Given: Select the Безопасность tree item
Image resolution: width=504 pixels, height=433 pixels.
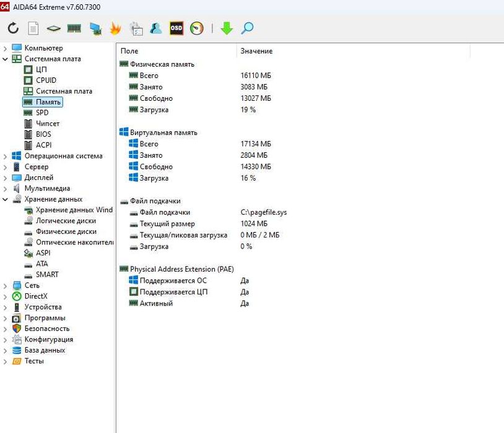Looking at the screenshot, I should (47, 328).
